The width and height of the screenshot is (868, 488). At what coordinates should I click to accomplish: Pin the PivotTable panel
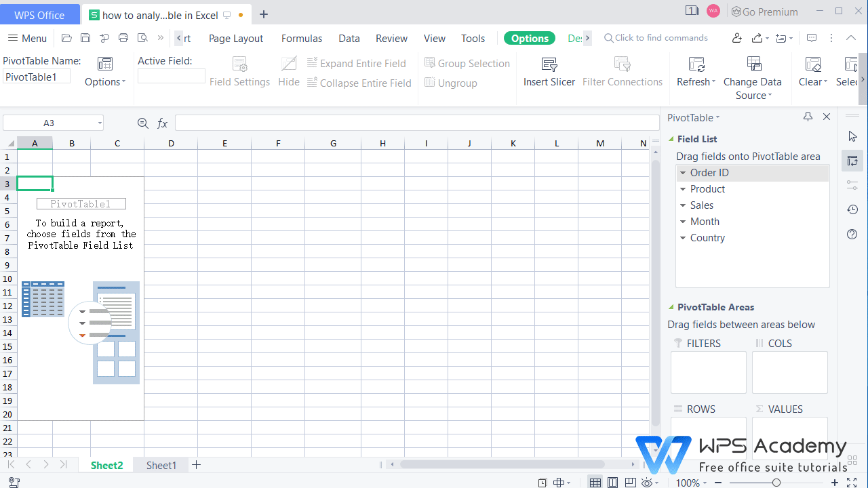(x=808, y=117)
